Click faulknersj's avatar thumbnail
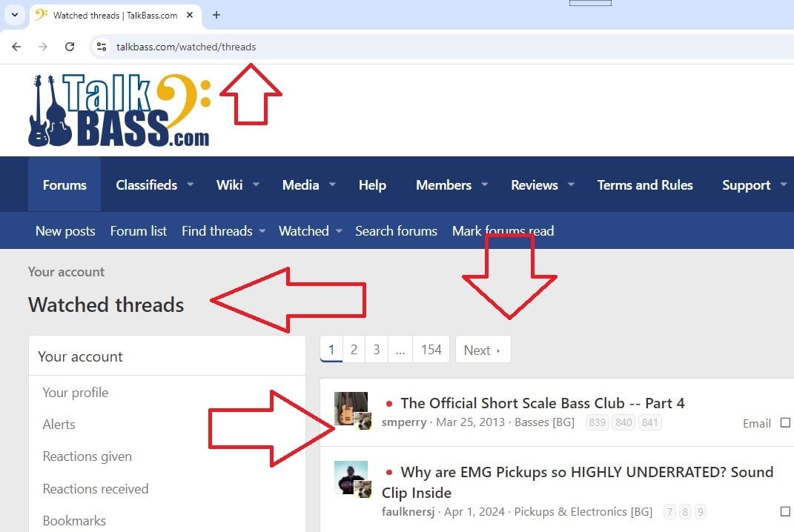This screenshot has height=532, width=794. (x=351, y=477)
